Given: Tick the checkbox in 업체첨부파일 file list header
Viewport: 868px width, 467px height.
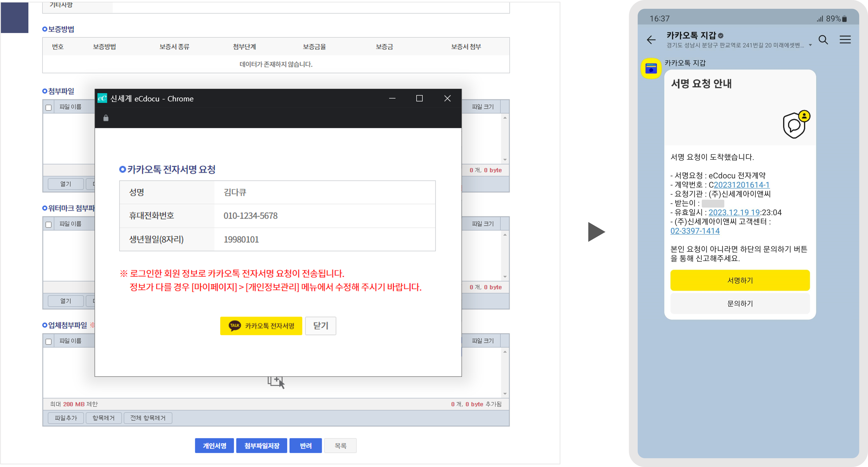Looking at the screenshot, I should pos(48,341).
